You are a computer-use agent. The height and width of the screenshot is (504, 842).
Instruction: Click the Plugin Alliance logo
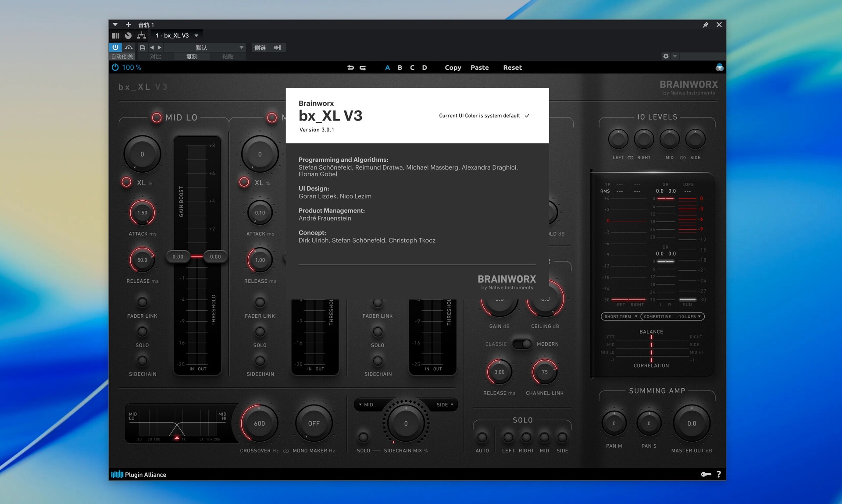[139, 475]
